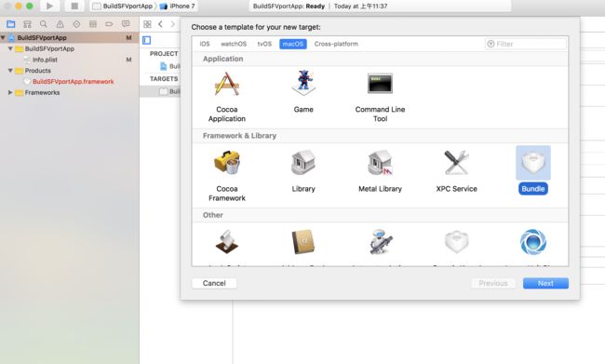Select the Frameworks folder row
Viewport: 605px width, 364px height.
coord(70,93)
